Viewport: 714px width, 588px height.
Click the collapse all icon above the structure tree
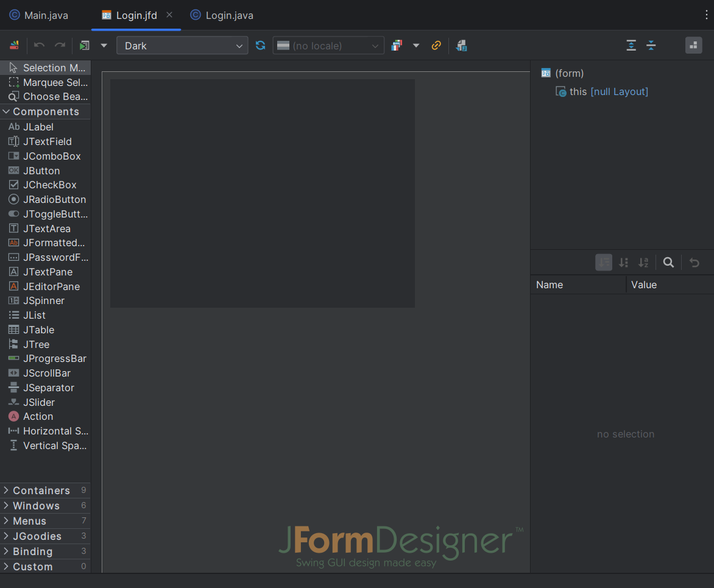tap(651, 45)
